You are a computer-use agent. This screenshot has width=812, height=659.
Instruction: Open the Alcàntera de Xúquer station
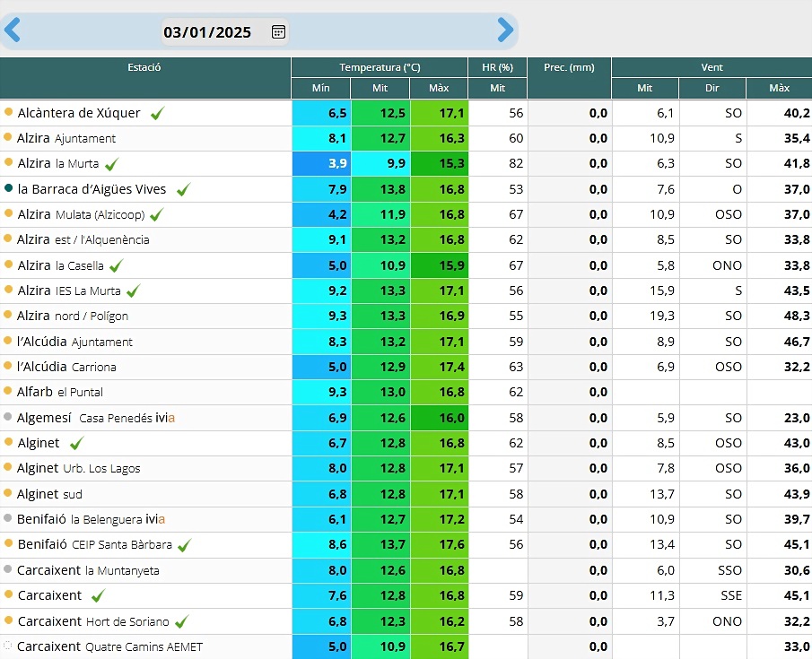(79, 113)
